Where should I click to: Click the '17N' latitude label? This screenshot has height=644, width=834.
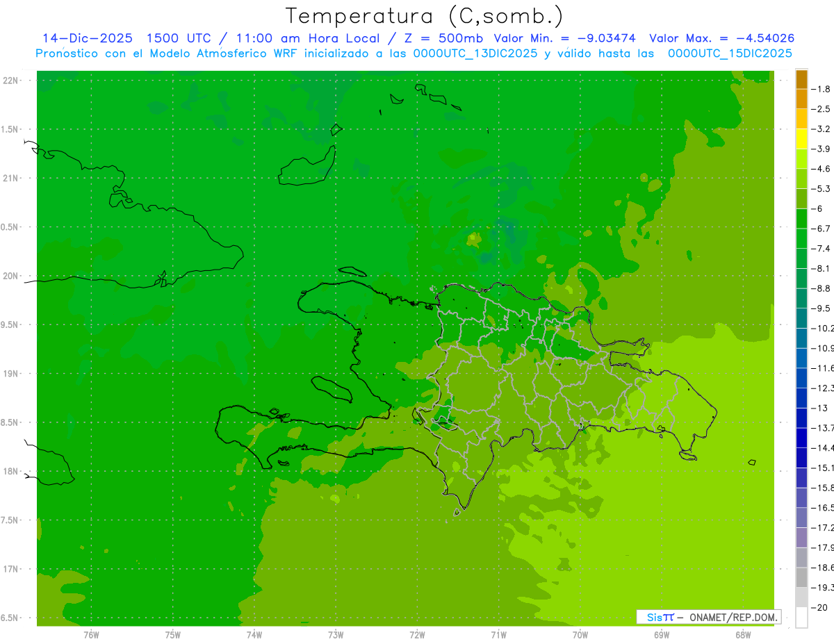(x=10, y=569)
